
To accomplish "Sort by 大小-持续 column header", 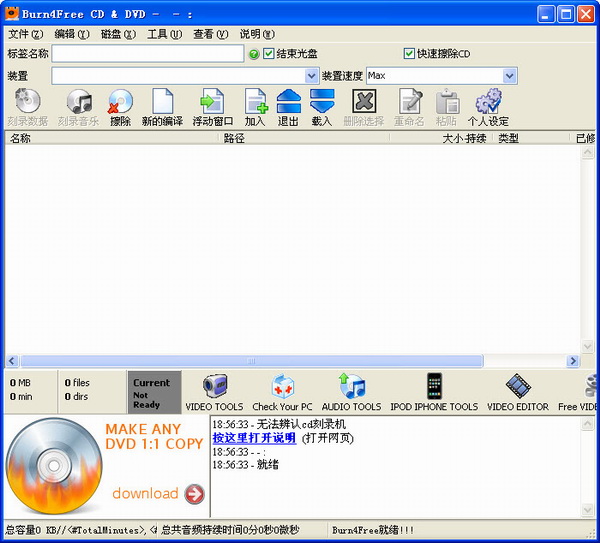I will 441,138.
